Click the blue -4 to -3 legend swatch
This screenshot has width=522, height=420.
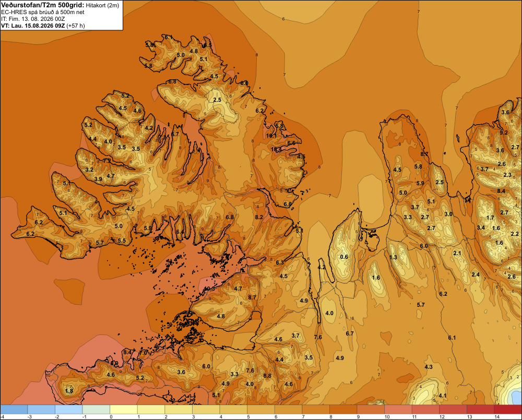click(x=14, y=410)
